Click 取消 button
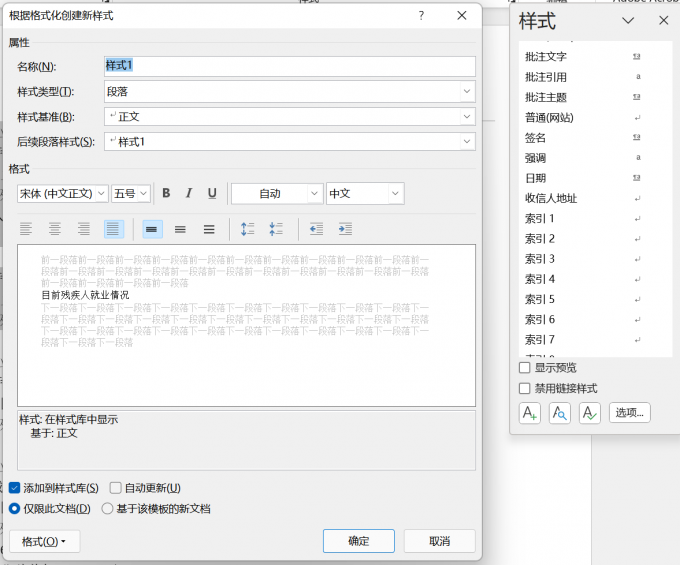The image size is (680, 565). 439,541
